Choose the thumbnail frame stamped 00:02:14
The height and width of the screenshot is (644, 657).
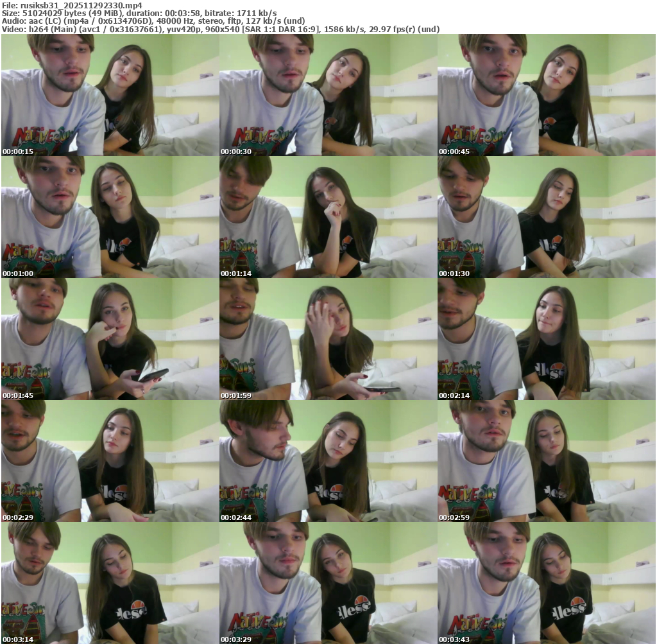[547, 339]
